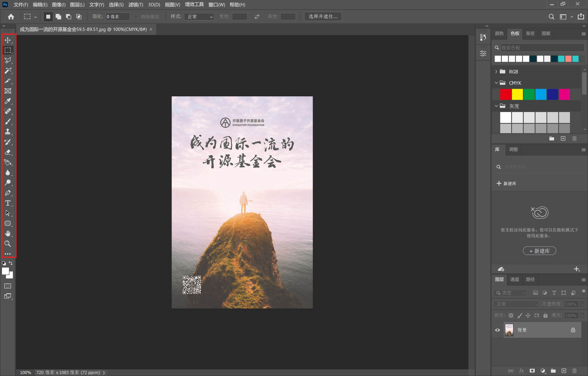
Task: Select the Eyedropper tool
Action: (8, 101)
